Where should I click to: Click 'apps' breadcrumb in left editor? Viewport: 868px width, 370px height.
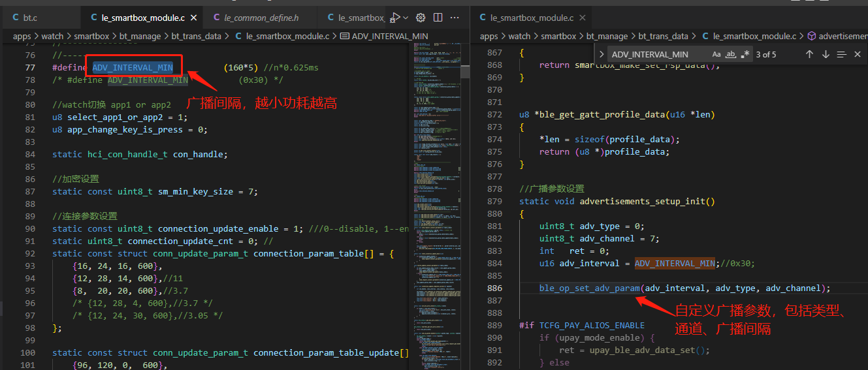click(22, 37)
